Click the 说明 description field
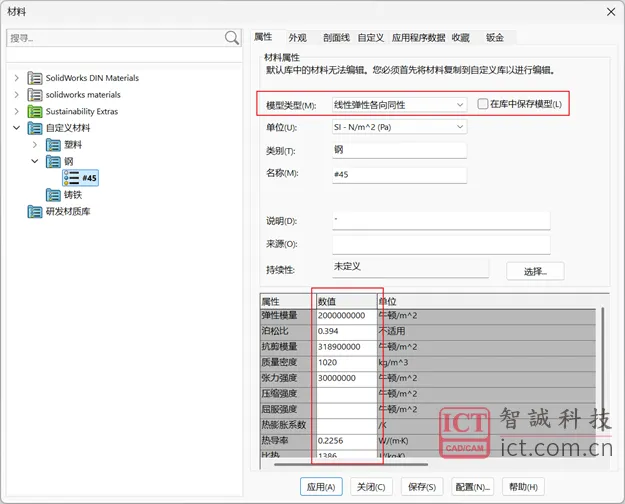Screen dimensions: 625x504 (441, 220)
